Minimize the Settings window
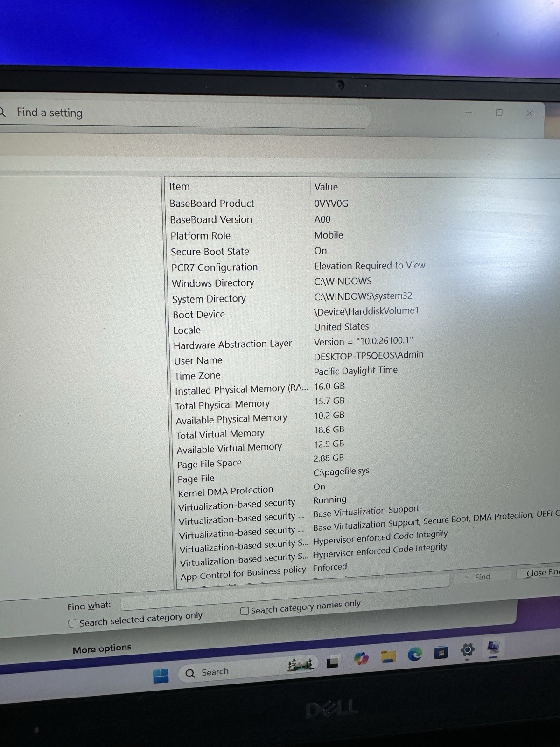The width and height of the screenshot is (560, 747). click(x=469, y=113)
